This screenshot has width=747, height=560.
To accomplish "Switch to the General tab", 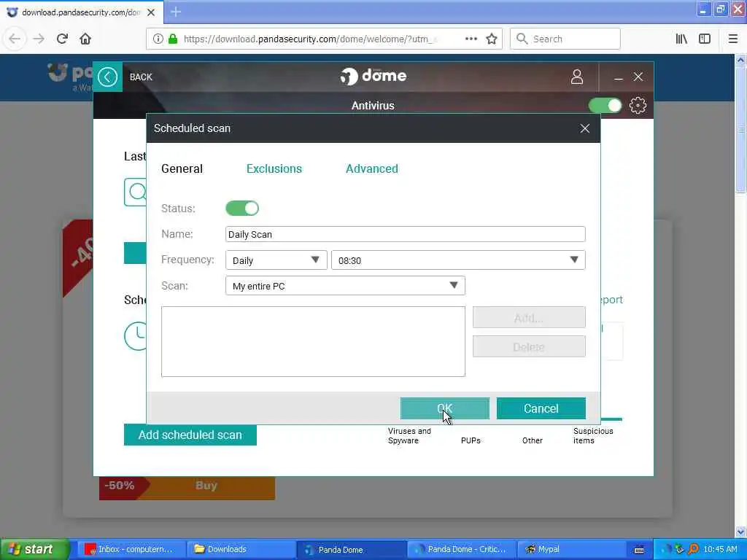I will (x=182, y=168).
